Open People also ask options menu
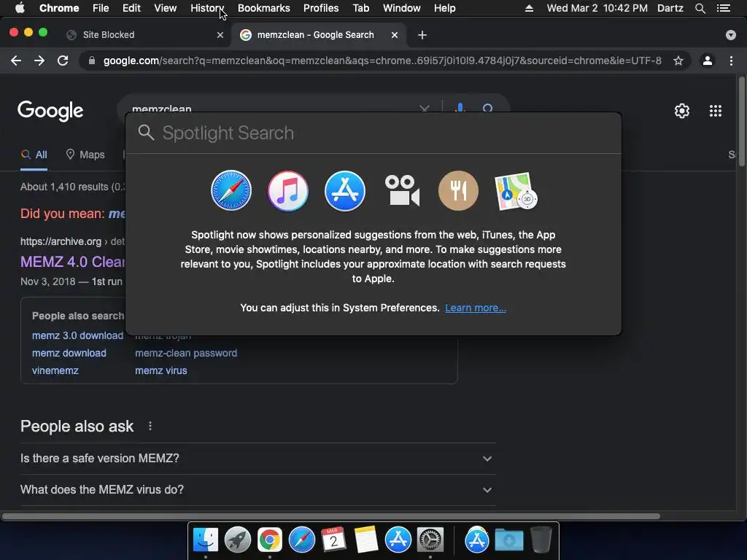This screenshot has height=560, width=747. click(x=150, y=426)
